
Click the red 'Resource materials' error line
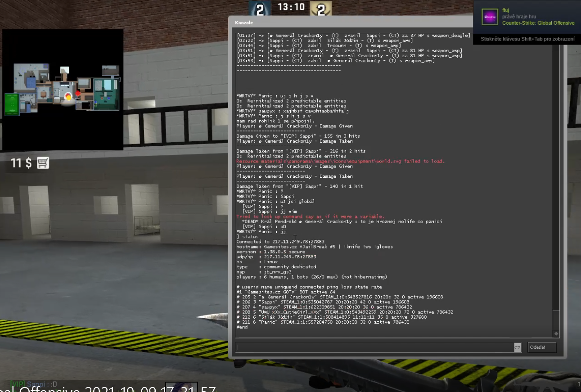340,161
